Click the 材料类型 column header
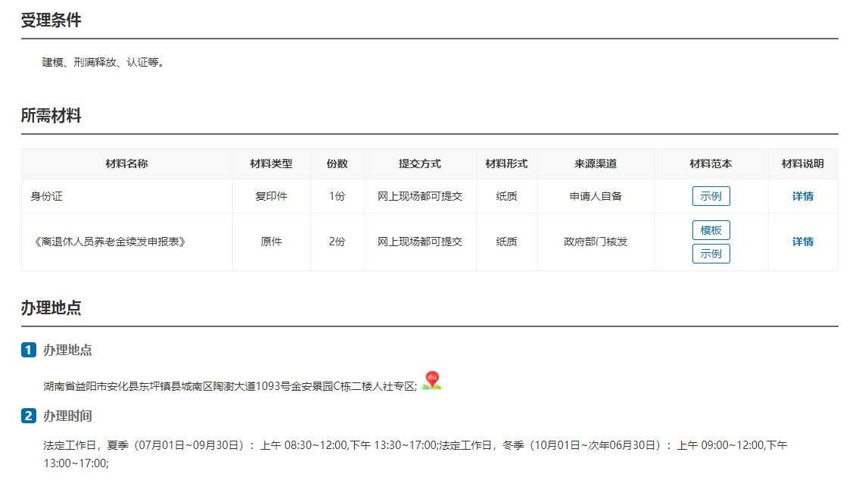The height and width of the screenshot is (502, 868). (x=271, y=164)
